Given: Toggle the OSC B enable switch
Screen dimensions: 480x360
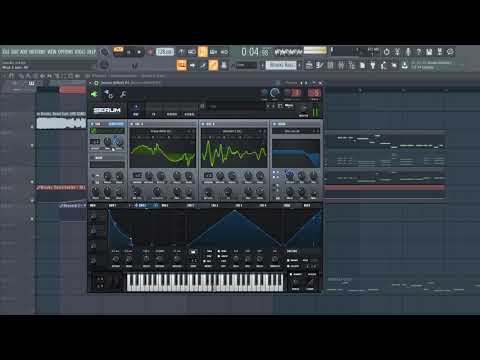Looking at the screenshot, I should click(x=203, y=124).
